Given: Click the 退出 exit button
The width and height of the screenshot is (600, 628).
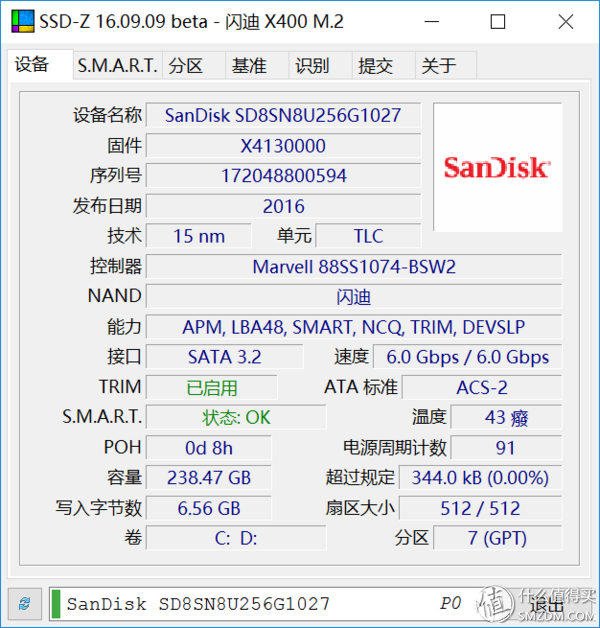Looking at the screenshot, I should pyautogui.click(x=547, y=604).
